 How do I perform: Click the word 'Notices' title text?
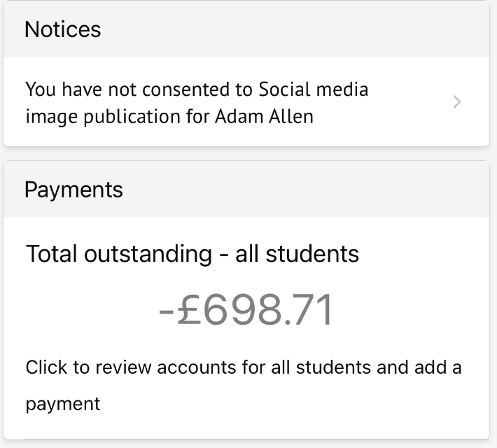63,29
